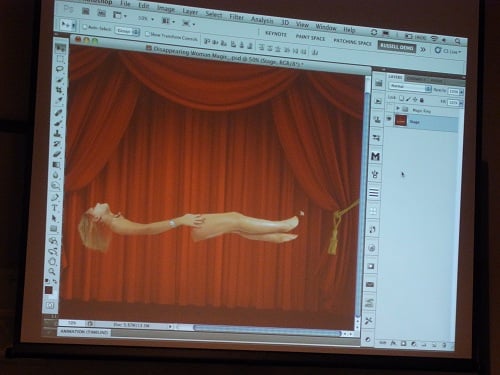The image size is (500, 375).
Task: Select the Lasso tool
Action: click(x=60, y=69)
